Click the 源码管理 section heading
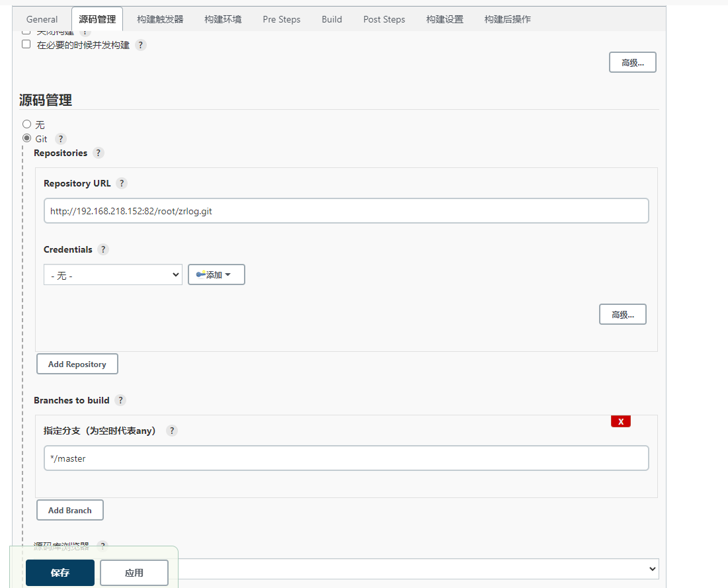The image size is (728, 588). (x=46, y=100)
